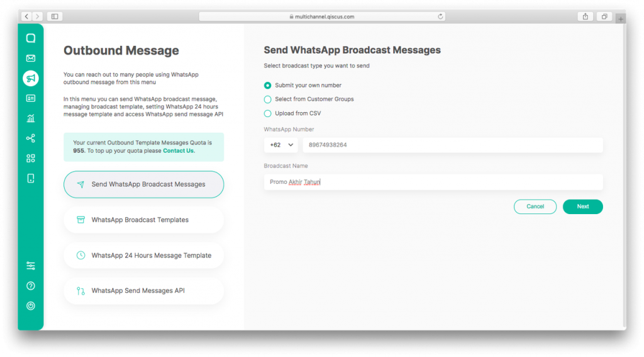The image size is (644, 357).
Task: Open WhatsApp Send Messages API menu
Action: 144,291
